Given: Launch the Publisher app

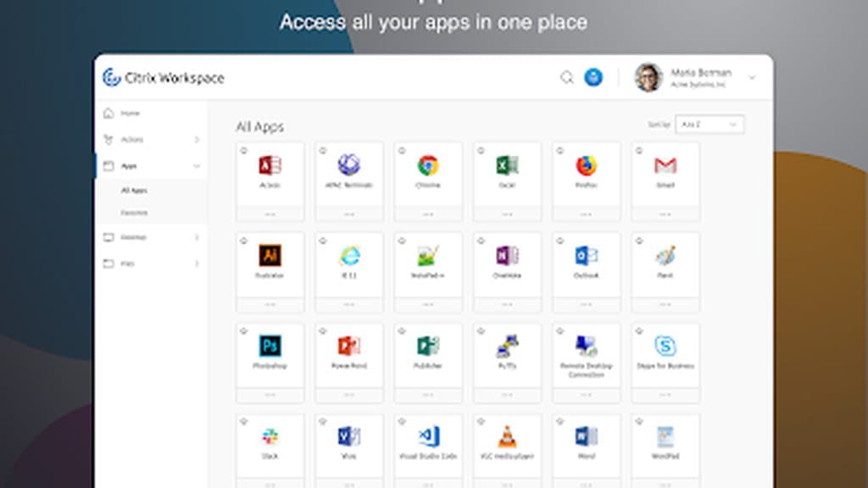Looking at the screenshot, I should [x=428, y=346].
